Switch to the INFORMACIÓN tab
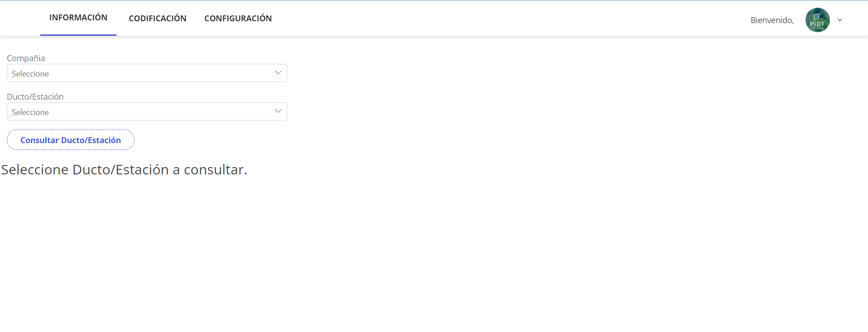868x332 pixels. [x=78, y=18]
